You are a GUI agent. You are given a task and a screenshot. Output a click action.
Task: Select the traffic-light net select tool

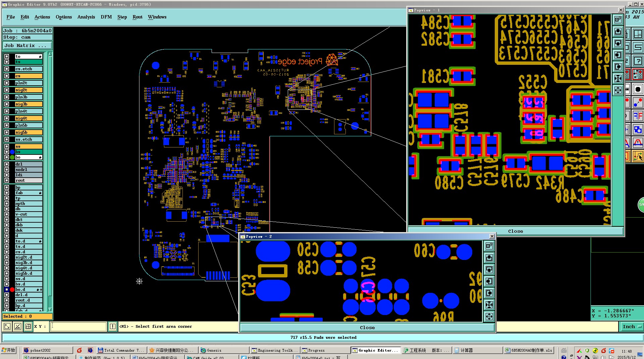(x=638, y=75)
